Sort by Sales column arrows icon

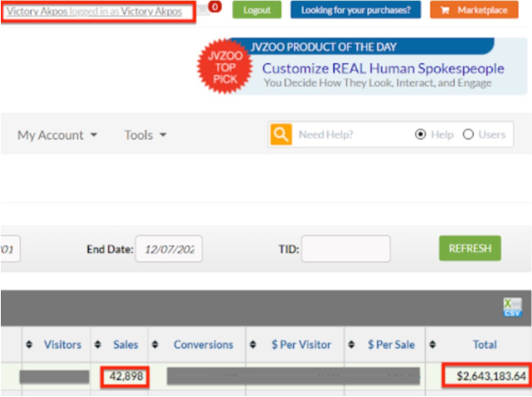[x=97, y=345]
